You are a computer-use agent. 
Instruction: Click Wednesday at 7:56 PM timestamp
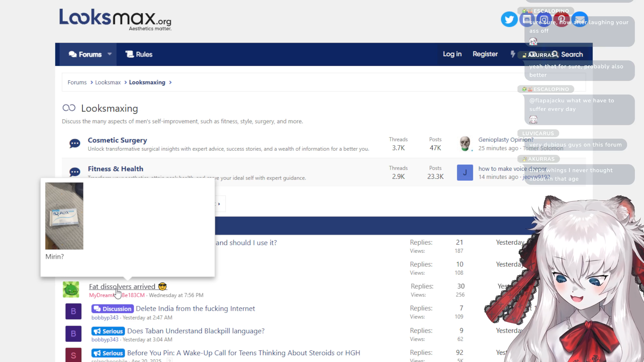[x=176, y=295]
